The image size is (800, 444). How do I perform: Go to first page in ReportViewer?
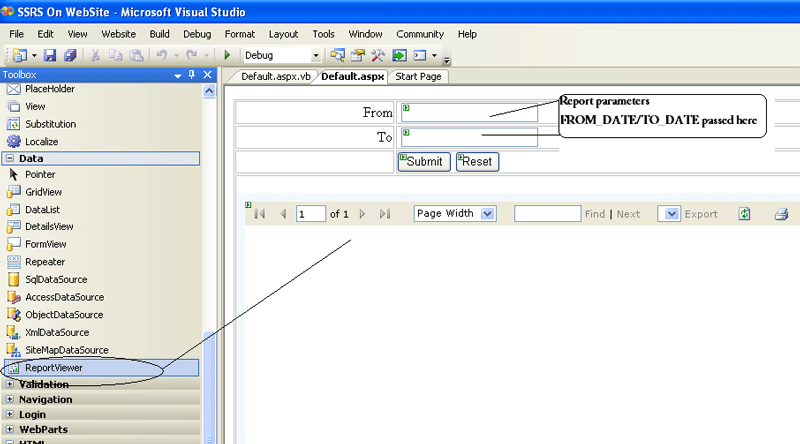coord(260,214)
